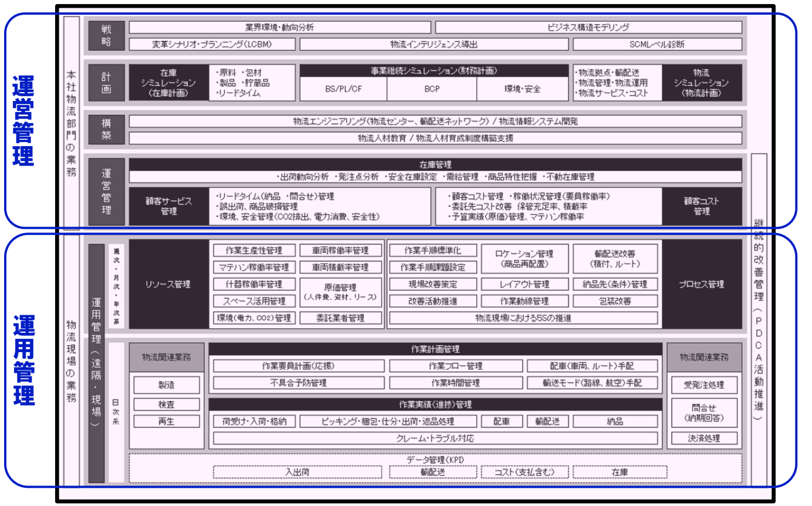
Task: Click レイアウト管理 box
Action: coord(525,284)
